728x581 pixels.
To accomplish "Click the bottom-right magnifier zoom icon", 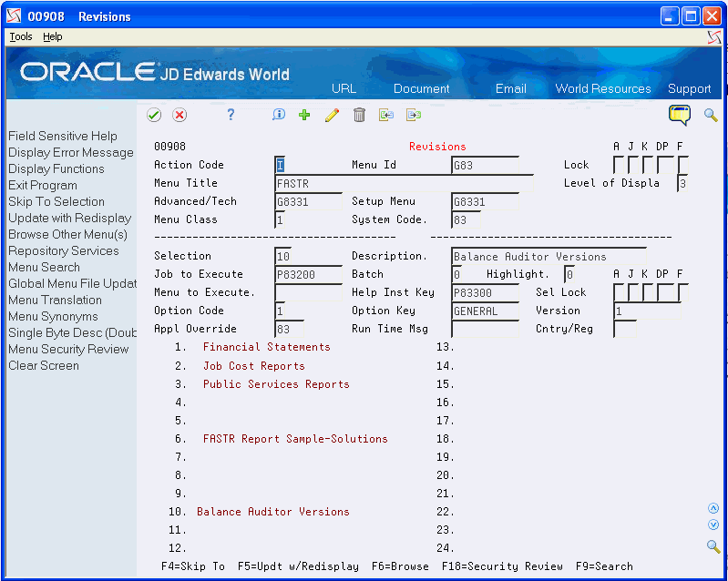I will coord(713,545).
